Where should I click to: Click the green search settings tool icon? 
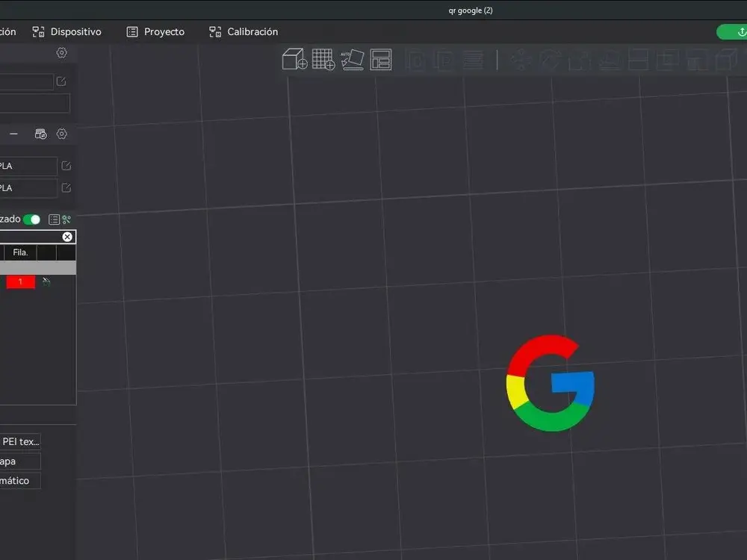pyautogui.click(x=66, y=220)
